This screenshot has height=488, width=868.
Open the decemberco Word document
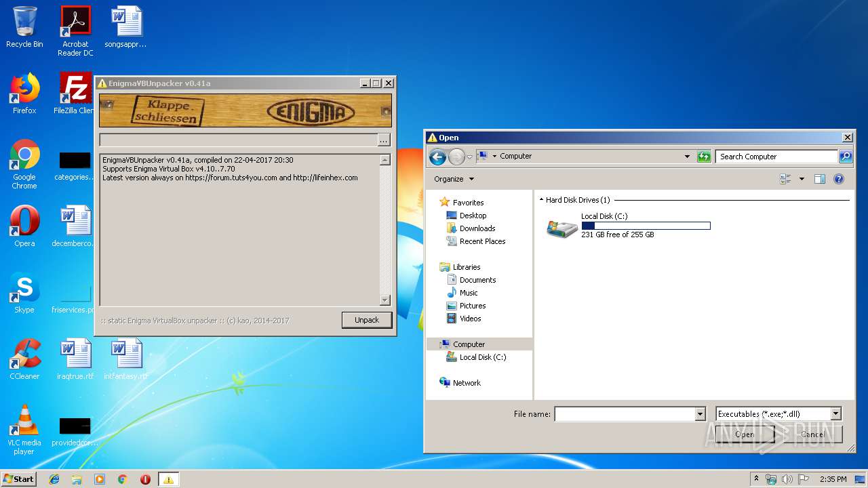pyautogui.click(x=75, y=226)
